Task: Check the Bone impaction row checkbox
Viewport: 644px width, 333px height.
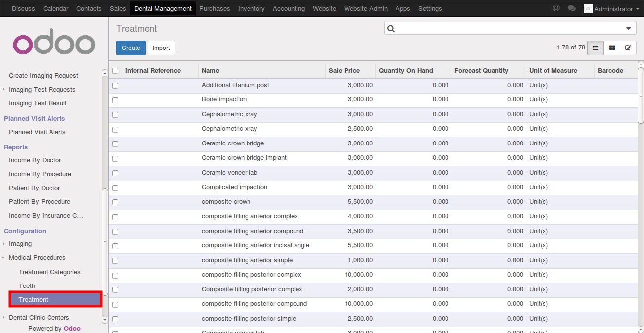Action: pos(115,100)
